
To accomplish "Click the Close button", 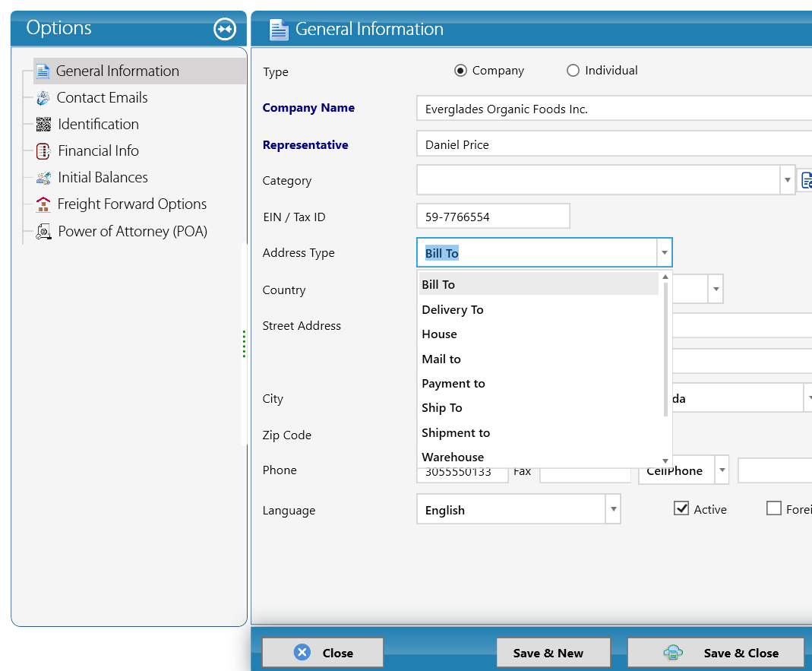I will [323, 652].
